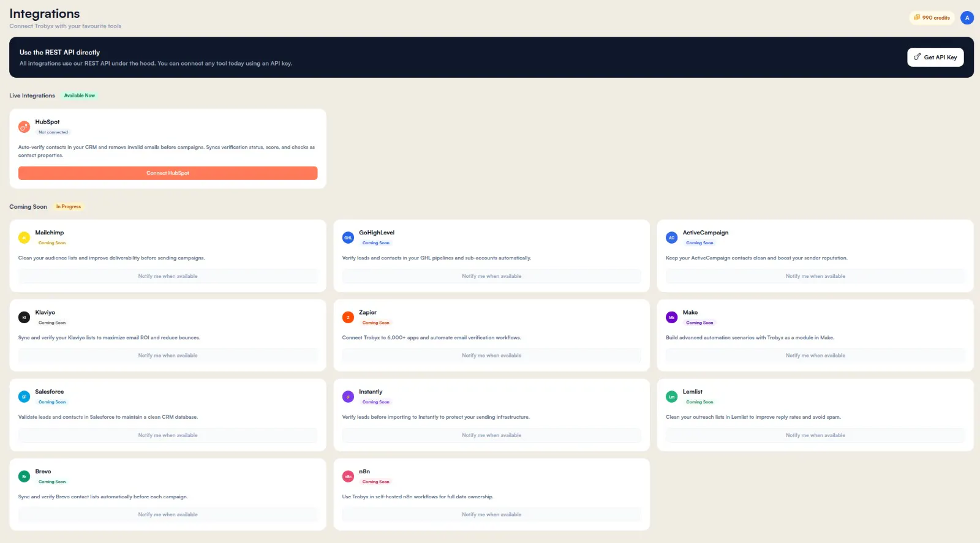Click the n8n logo icon
Viewport: 980px width, 543px height.
[348, 476]
